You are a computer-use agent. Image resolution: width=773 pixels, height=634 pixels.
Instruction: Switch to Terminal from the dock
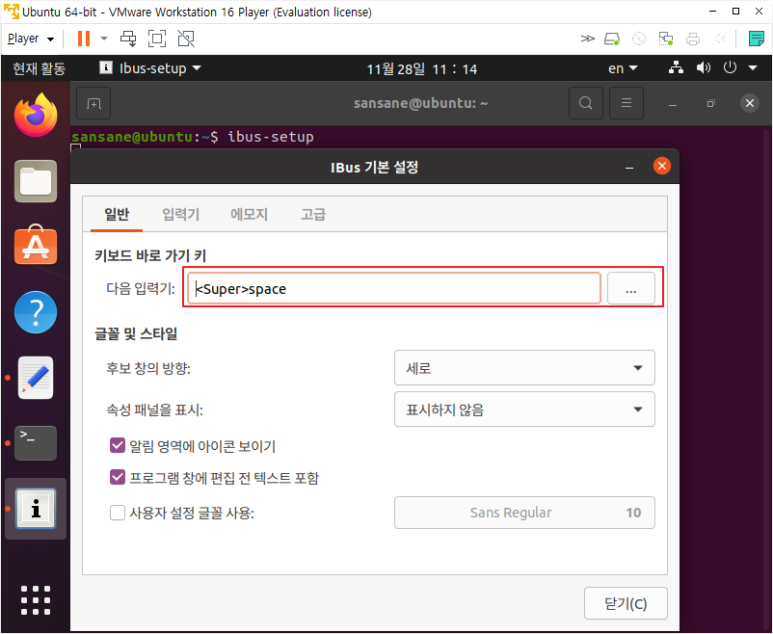35,443
